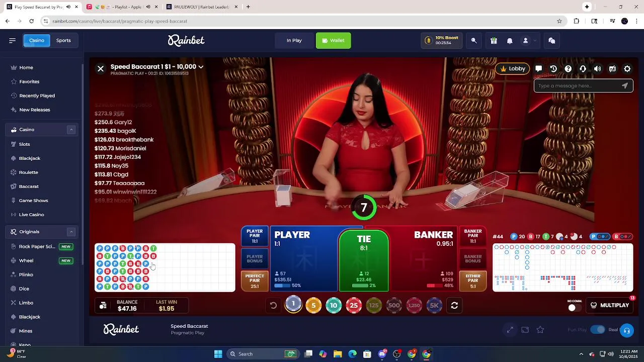This screenshot has height=362, width=644.
Task: Switch to the Casino tab
Action: (37, 40)
